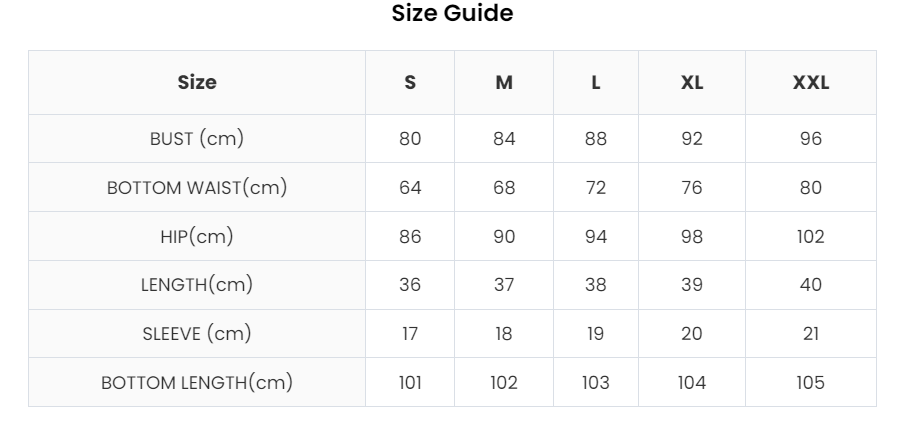This screenshot has width=898, height=424.
Task: Select the LENGTH(cm) row label
Action: pos(197,285)
